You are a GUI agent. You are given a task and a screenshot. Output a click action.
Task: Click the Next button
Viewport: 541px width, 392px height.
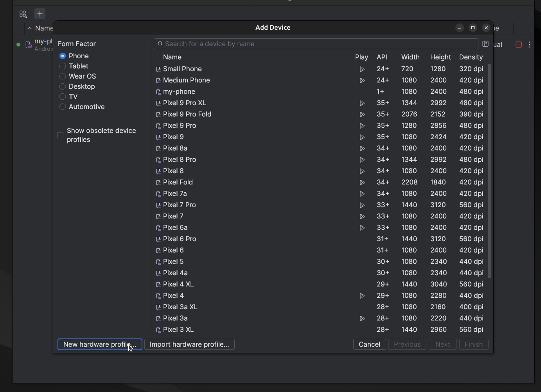tap(443, 344)
